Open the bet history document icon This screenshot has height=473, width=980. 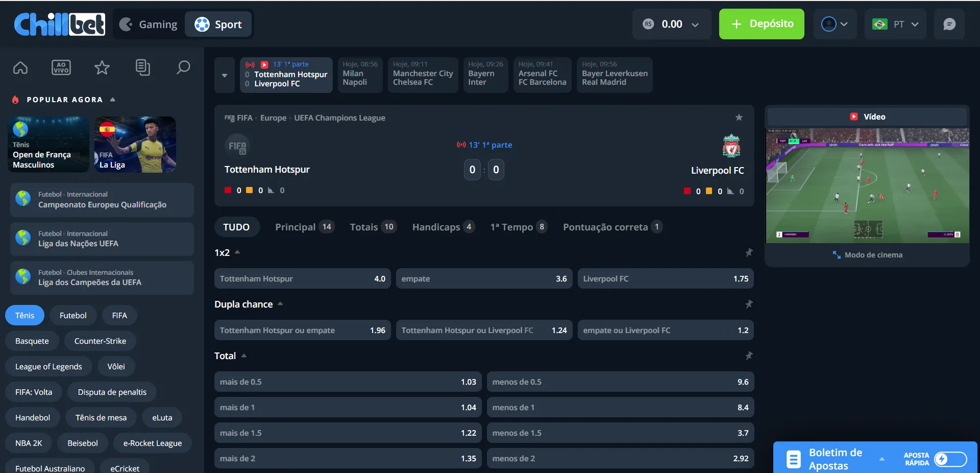[x=143, y=67]
